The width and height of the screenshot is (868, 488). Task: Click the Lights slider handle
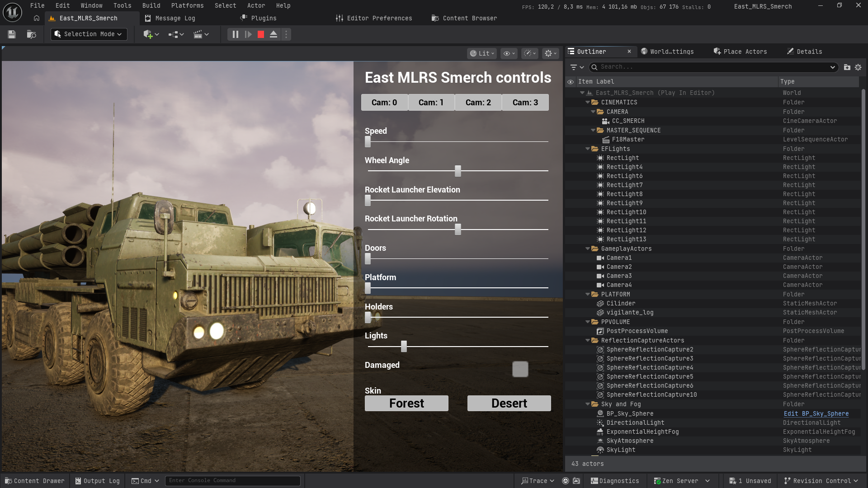point(404,347)
